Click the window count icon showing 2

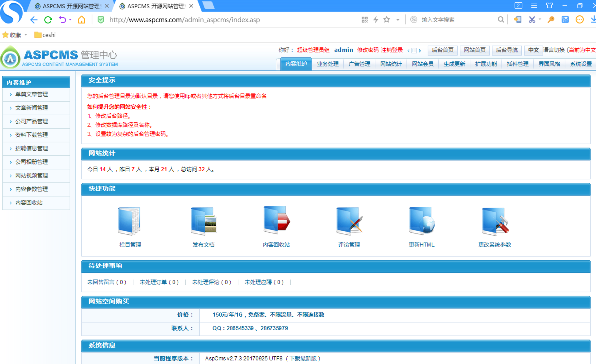pos(518,6)
